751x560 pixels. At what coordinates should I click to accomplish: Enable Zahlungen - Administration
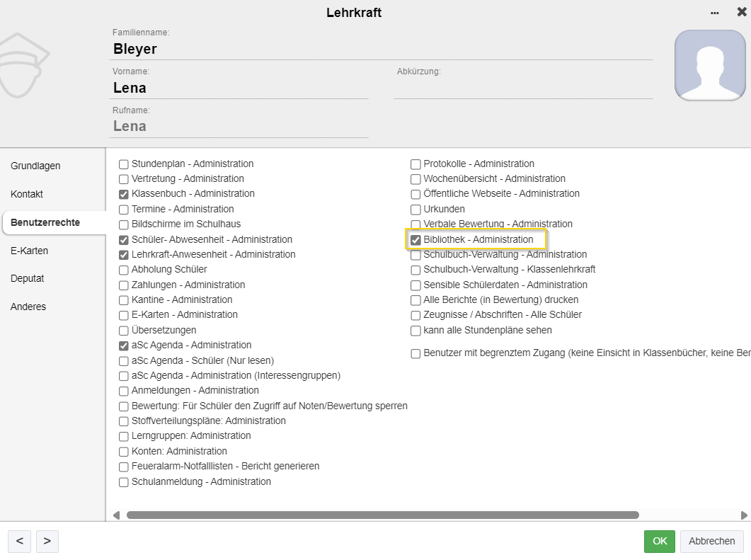click(124, 285)
